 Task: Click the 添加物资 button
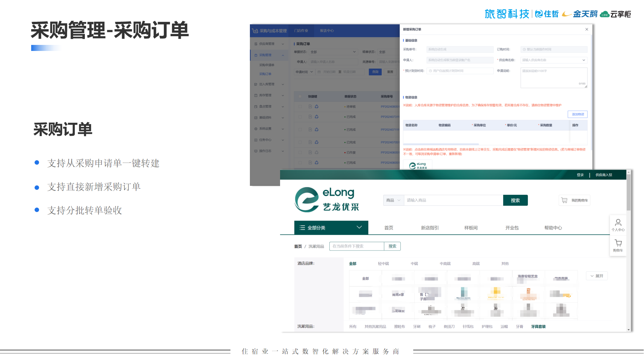(577, 114)
